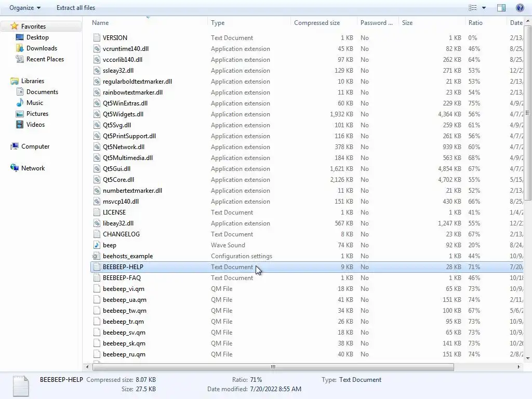This screenshot has width=532, height=399.
Task: Select rainbowtextmarker.dll file icon
Action: 97,92
